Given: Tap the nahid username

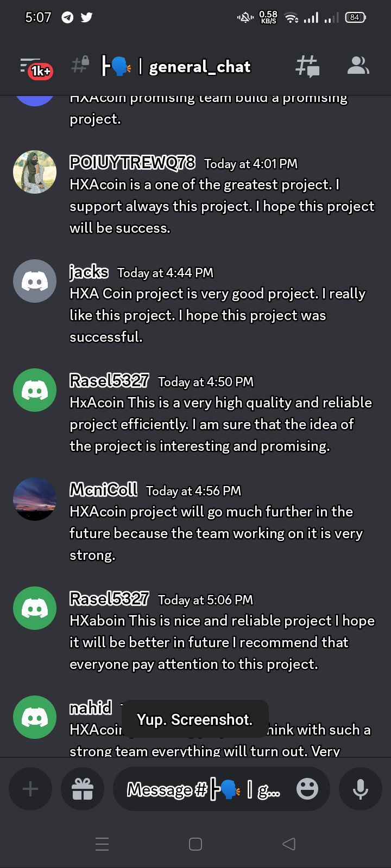Looking at the screenshot, I should point(91,707).
